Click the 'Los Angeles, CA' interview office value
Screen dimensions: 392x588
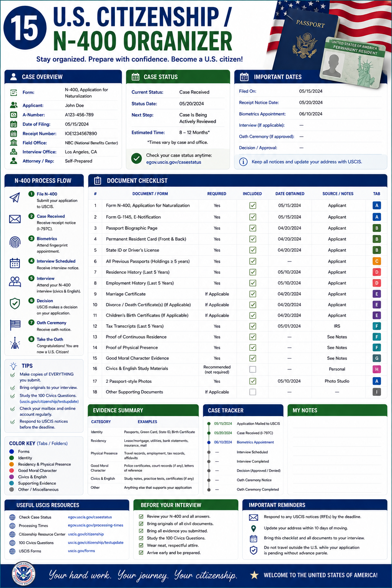[81, 152]
